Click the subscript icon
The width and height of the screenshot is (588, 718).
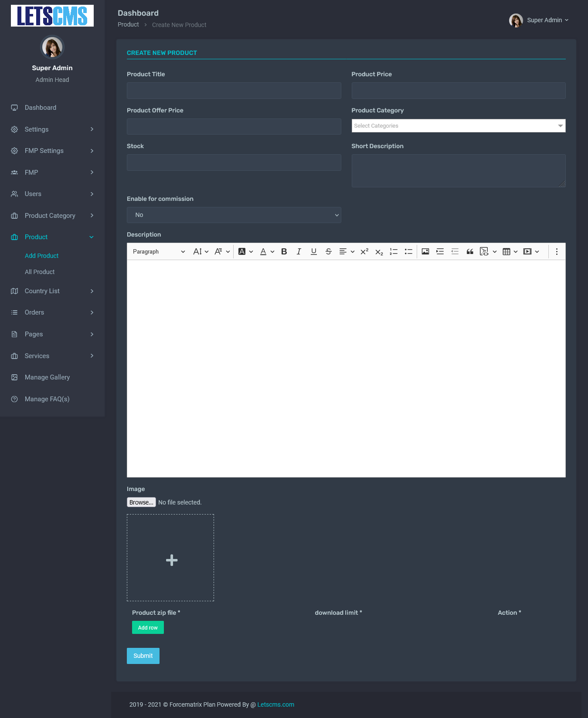[x=379, y=252]
